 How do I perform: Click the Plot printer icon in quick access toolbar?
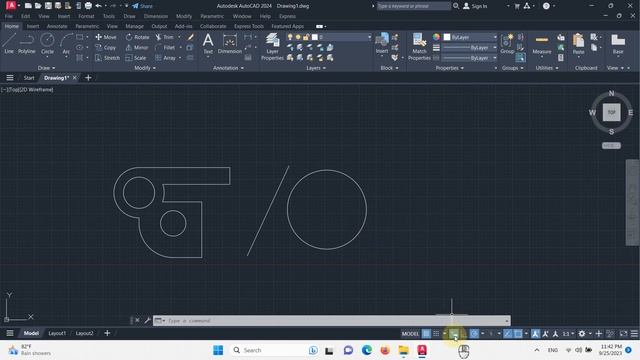click(x=88, y=6)
